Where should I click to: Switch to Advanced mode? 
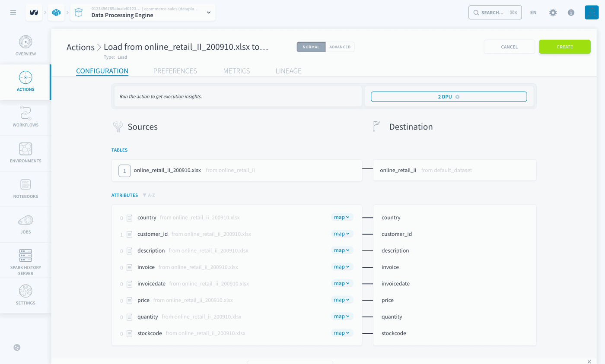coord(340,47)
